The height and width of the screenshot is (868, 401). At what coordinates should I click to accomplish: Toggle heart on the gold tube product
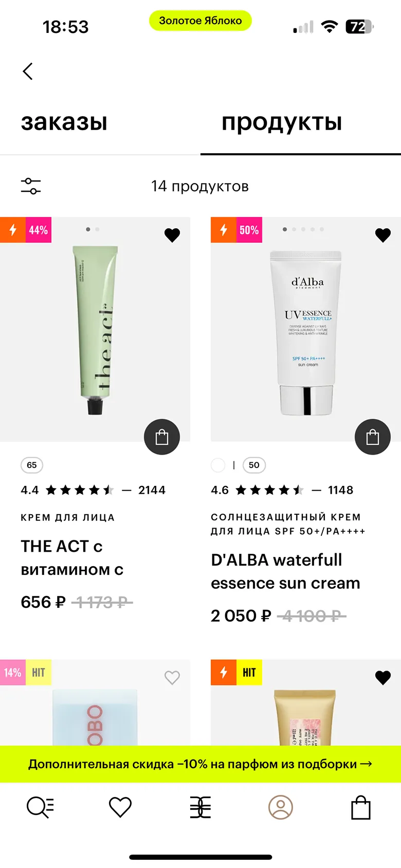click(x=383, y=678)
